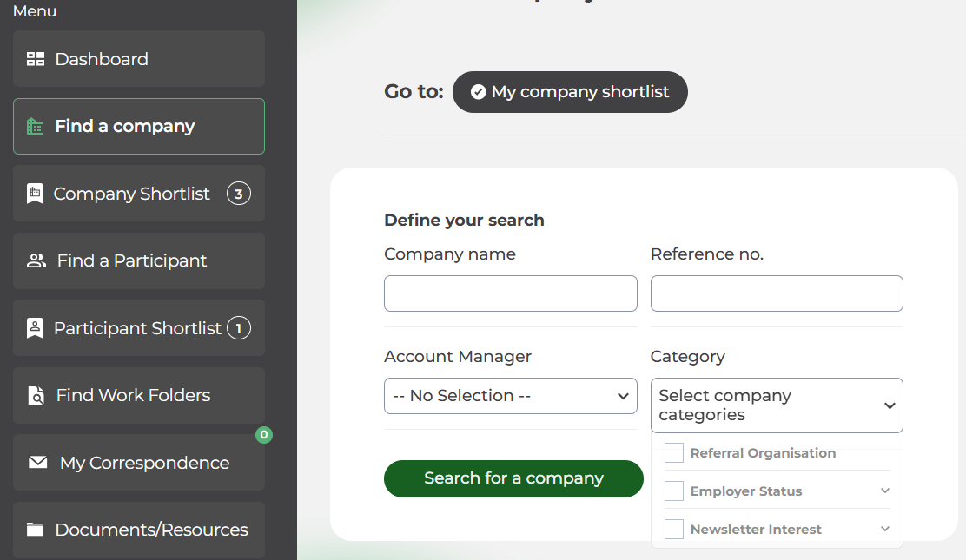The width and height of the screenshot is (966, 560).
Task: Tick the Referral Organisation checkbox
Action: pyautogui.click(x=674, y=453)
